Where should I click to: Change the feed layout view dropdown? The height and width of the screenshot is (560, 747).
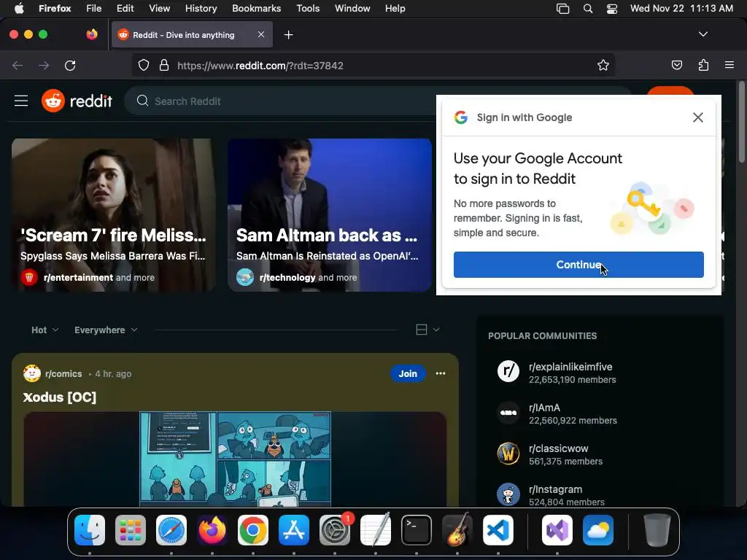[x=427, y=330]
